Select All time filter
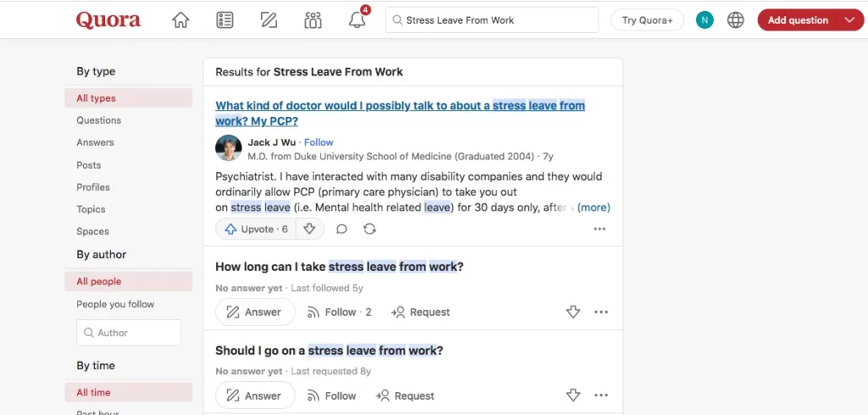Image resolution: width=868 pixels, height=415 pixels. coord(129,392)
